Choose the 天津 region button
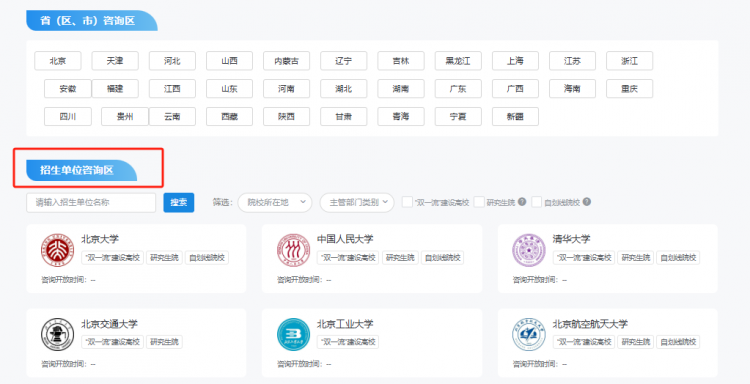The image size is (750, 384). click(x=115, y=61)
